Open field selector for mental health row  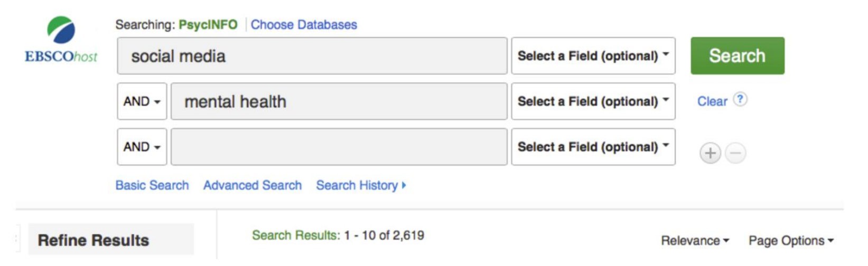pyautogui.click(x=593, y=101)
